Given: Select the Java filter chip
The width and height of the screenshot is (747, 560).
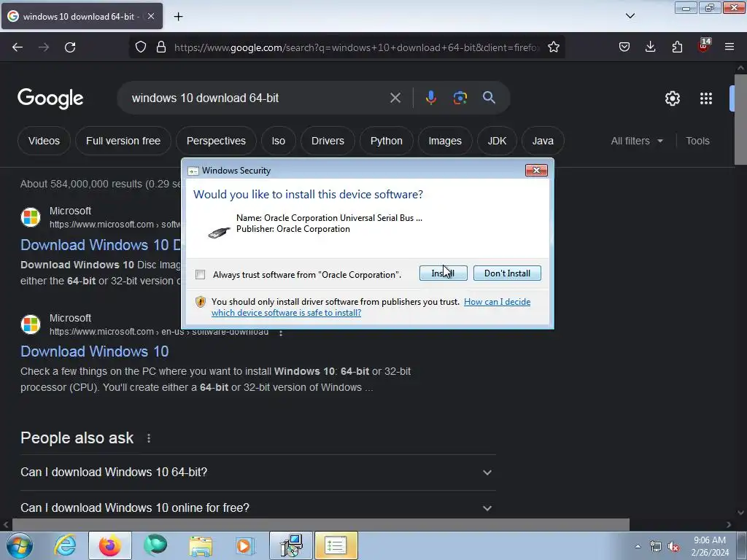Looking at the screenshot, I should click(x=543, y=141).
